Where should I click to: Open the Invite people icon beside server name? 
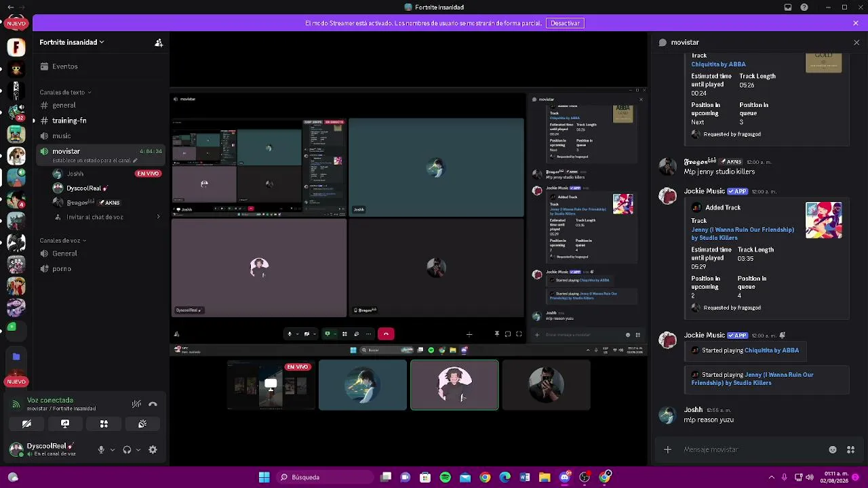pos(159,43)
